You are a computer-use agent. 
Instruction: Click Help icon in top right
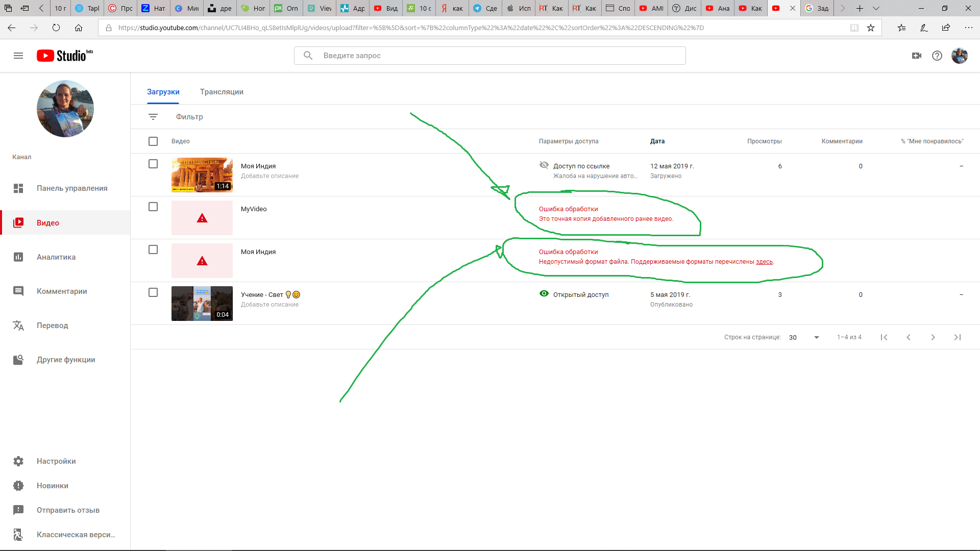938,55
